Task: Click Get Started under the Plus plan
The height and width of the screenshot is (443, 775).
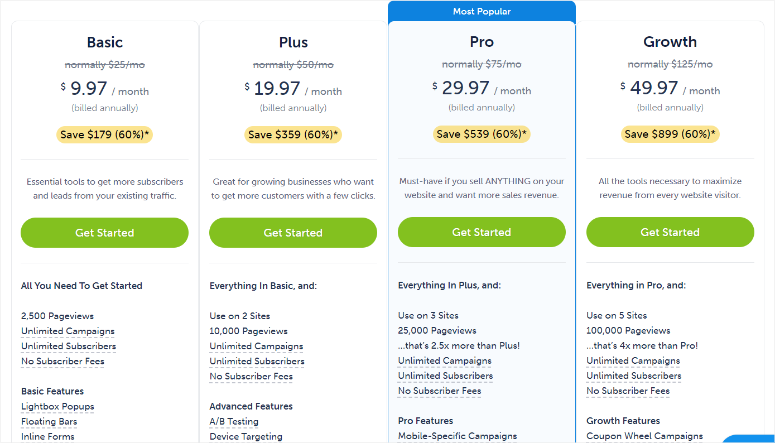Action: (x=293, y=232)
